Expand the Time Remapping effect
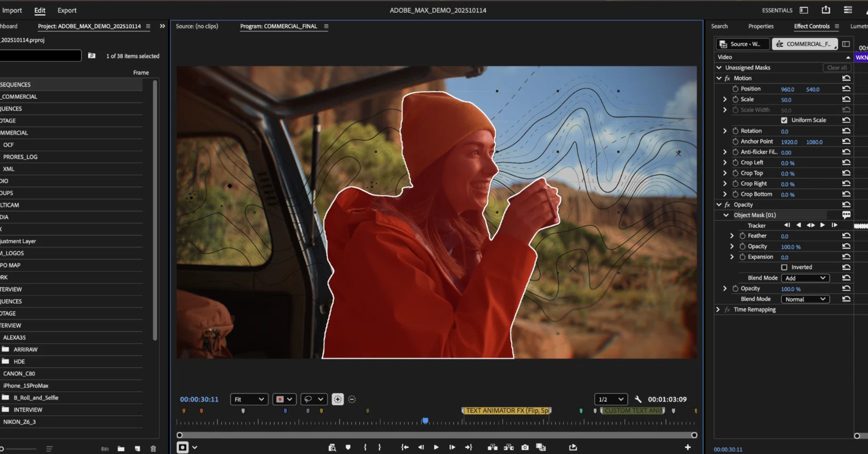The image size is (868, 454). click(718, 309)
